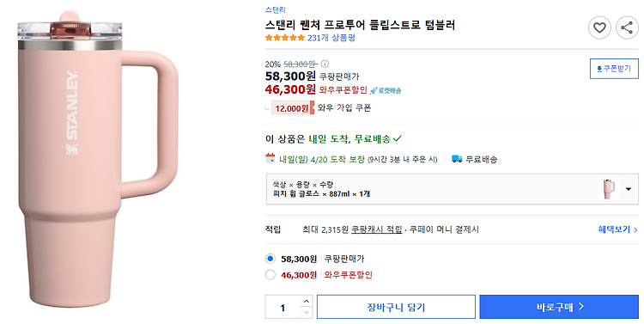The image size is (644, 324).
Task: Open the 231개 상품평 reviews link
Action: [331, 38]
